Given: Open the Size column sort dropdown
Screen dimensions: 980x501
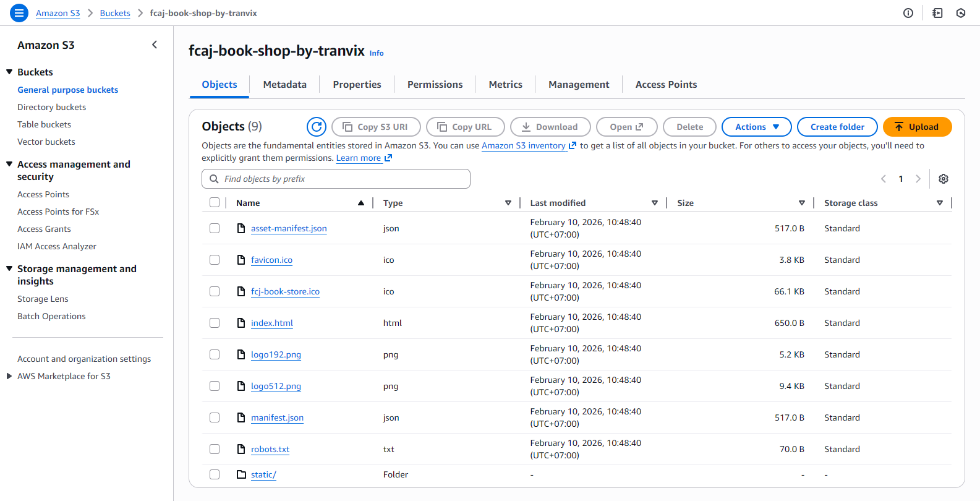Looking at the screenshot, I should pyautogui.click(x=802, y=203).
